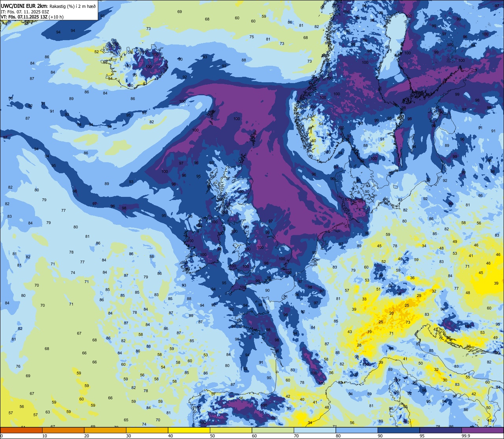Click the humidity value '28' on the map
This screenshot has height=439, width=504.
point(359,345)
